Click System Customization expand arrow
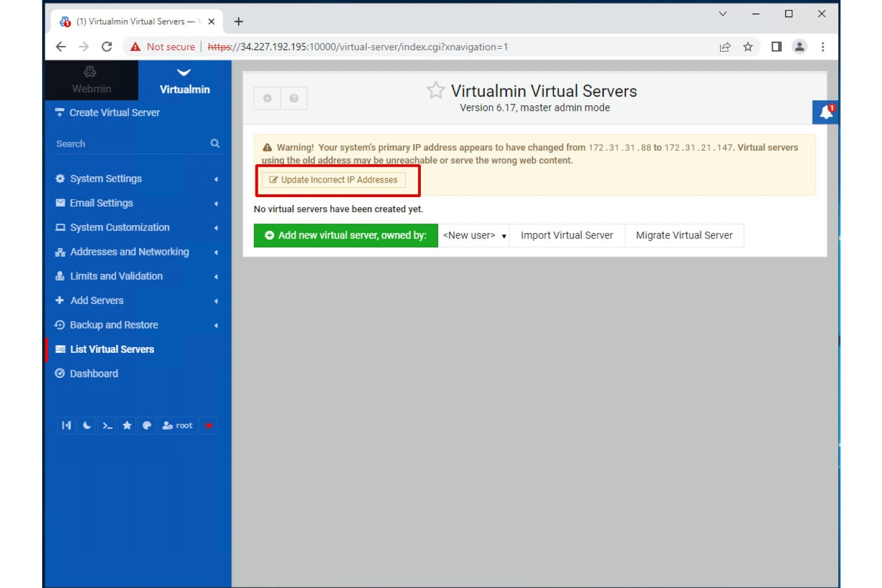 (x=216, y=228)
